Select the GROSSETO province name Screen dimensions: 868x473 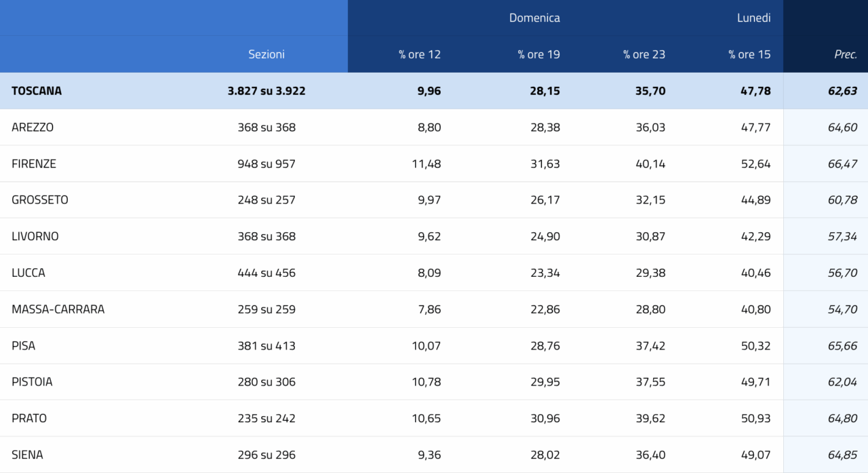[x=40, y=200]
